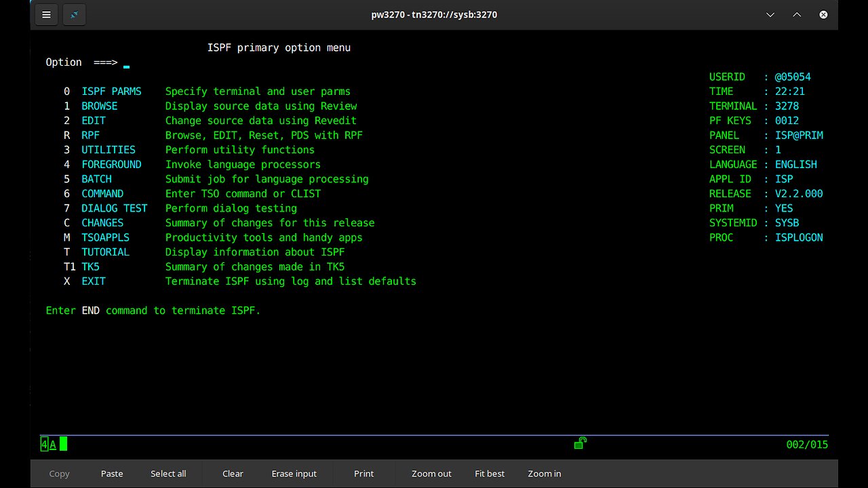Image resolution: width=868 pixels, height=488 pixels.
Task: Click 'Invoke language processors' description
Action: coord(243,165)
